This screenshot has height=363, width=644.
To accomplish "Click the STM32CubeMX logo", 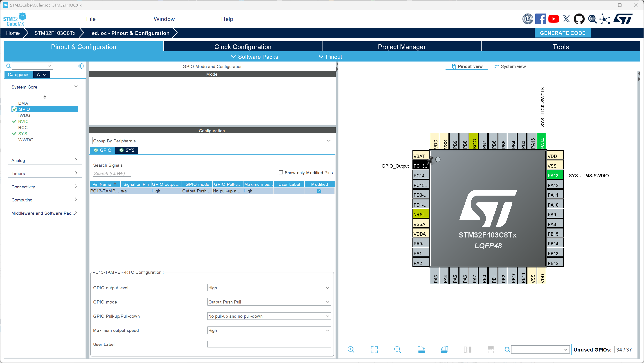I will pos(15,19).
